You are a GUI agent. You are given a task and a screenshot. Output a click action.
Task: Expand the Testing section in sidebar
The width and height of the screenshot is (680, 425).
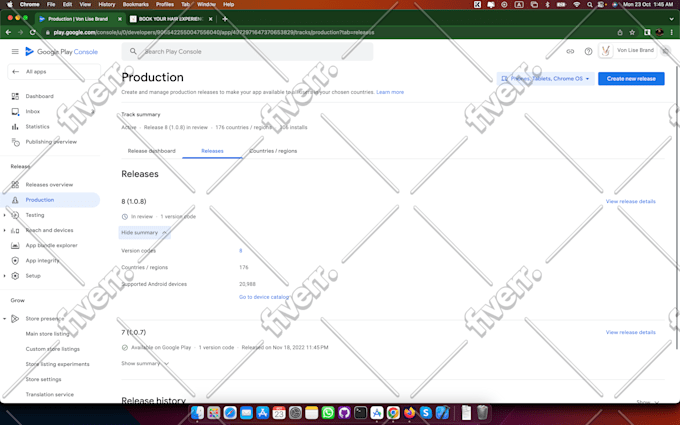(5, 215)
